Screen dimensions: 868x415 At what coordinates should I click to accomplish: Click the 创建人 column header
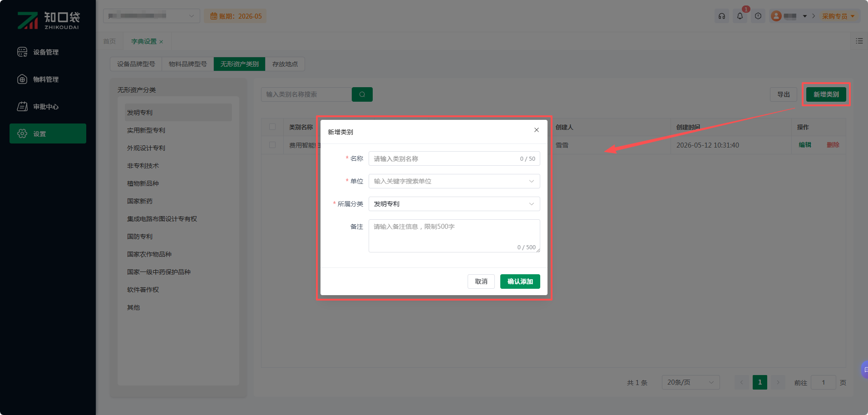[564, 127]
